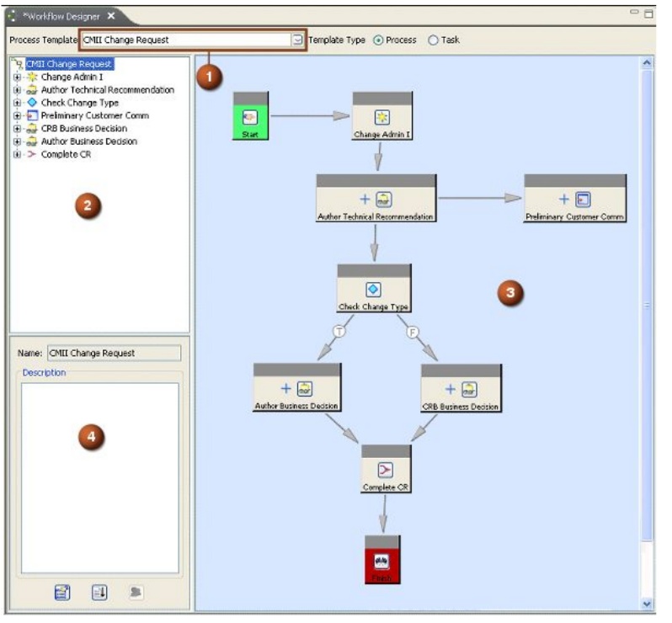This screenshot has height=623, width=672.
Task: Expand the Check Change Type tree node
Action: tap(17, 103)
